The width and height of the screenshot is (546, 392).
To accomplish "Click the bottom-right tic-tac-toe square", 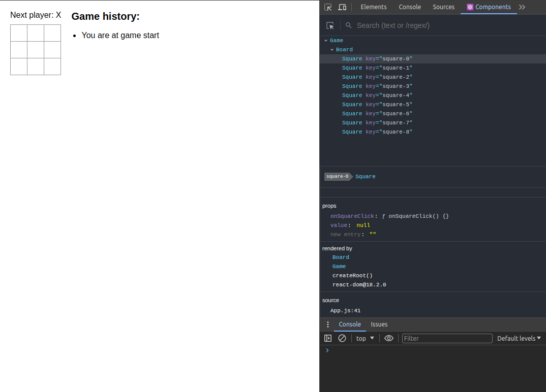I will coord(52,67).
